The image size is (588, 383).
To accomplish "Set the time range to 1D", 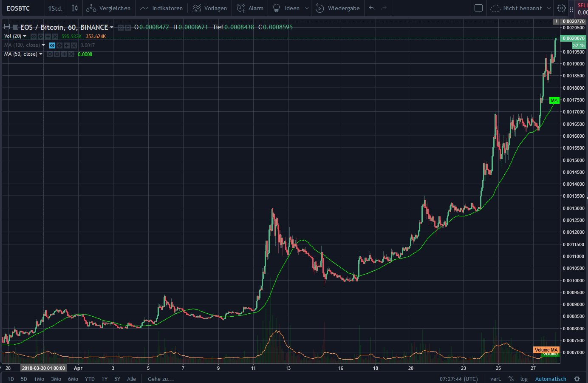I will coord(11,379).
